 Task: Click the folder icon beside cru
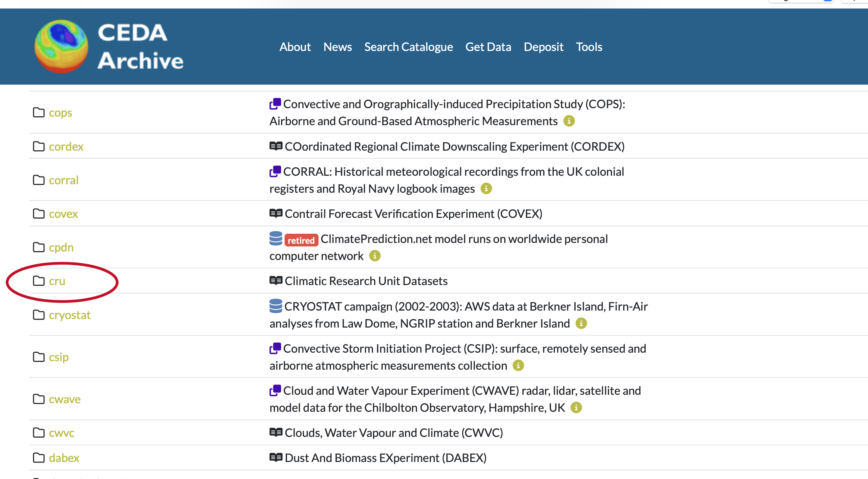click(39, 281)
